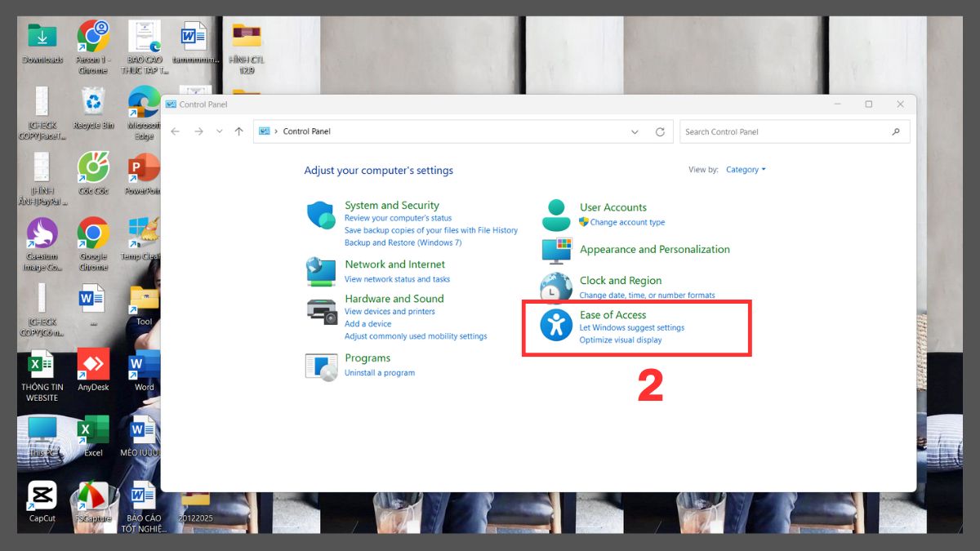
Task: Open the THÔNG TIN WEBSITE Excel file
Action: (42, 375)
